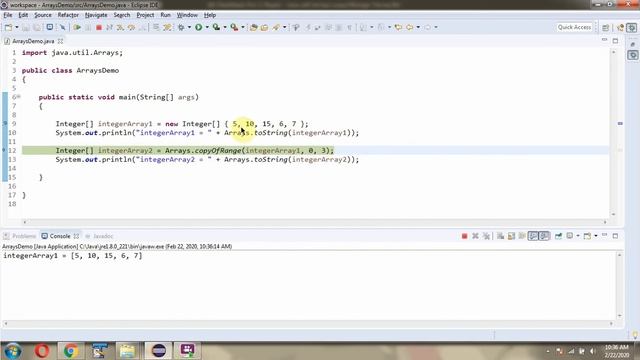Open Chrome from the taskbar
The image size is (640, 360).
click(71, 351)
